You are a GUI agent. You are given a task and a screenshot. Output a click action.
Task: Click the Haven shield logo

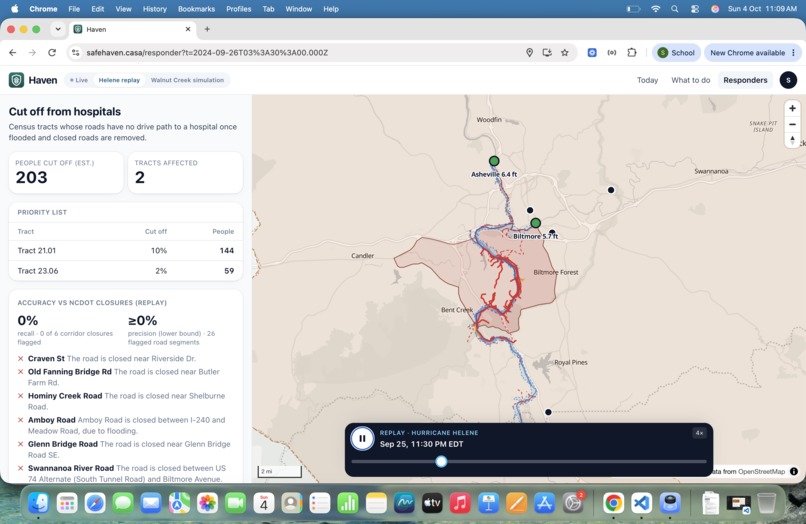16,80
